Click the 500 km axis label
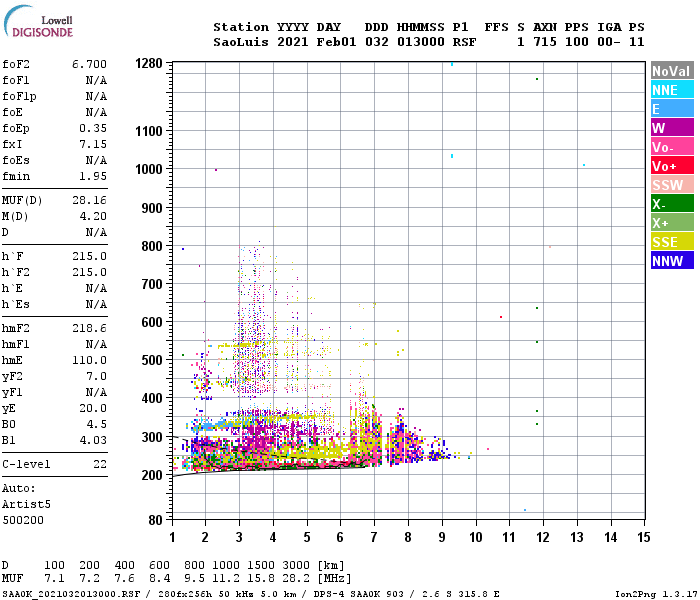700x600 pixels. pos(152,360)
